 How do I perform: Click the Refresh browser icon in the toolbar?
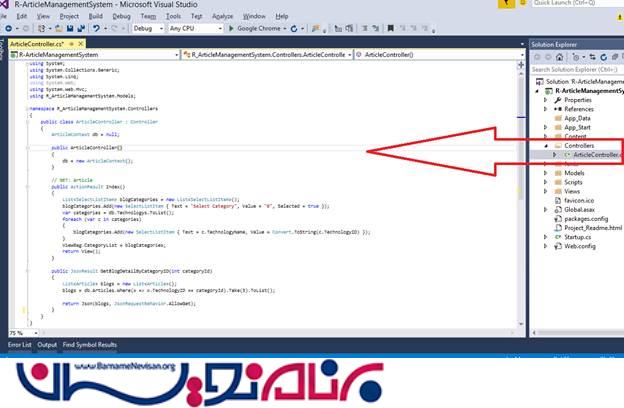click(294, 29)
